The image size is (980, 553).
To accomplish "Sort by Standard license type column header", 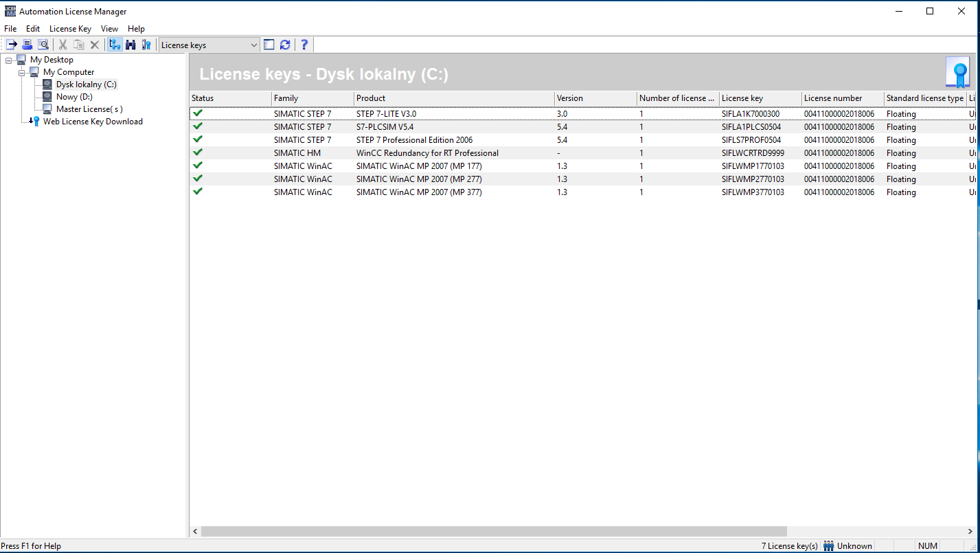I will pyautogui.click(x=925, y=98).
